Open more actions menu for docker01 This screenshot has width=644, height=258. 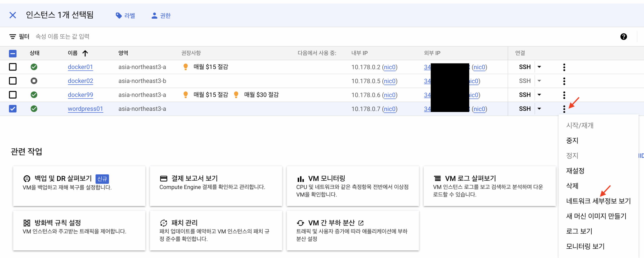tap(564, 67)
